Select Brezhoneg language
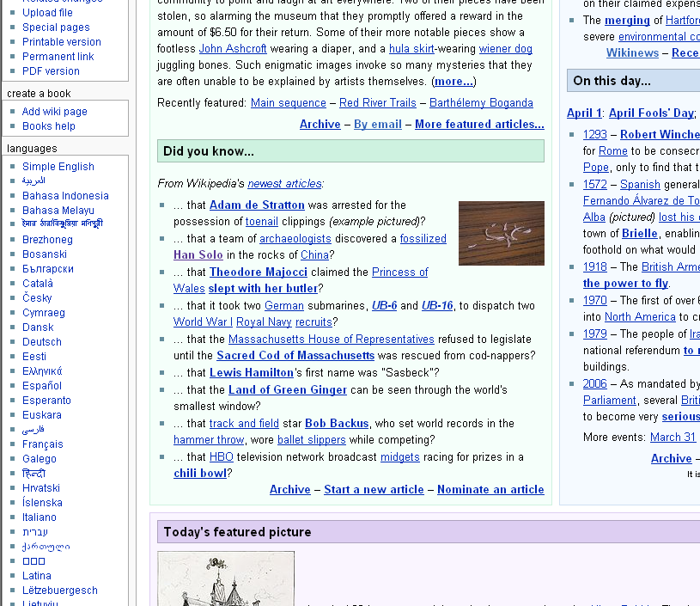700x606 pixels. [47, 240]
